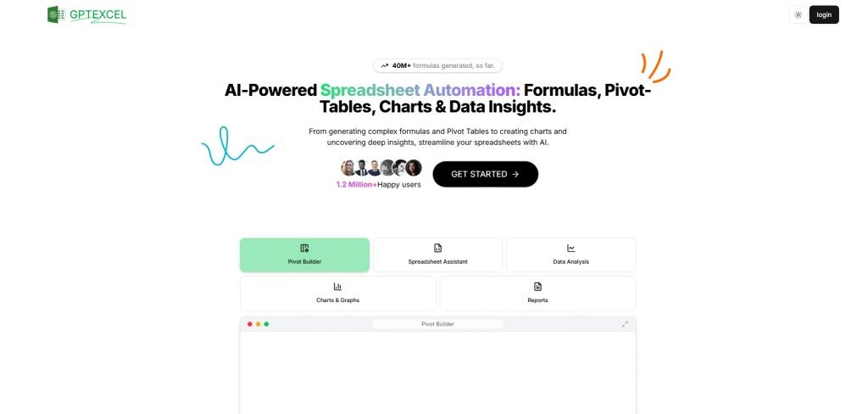Toggle the light/dark theme sun button
The width and height of the screenshot is (868, 414).
(x=798, y=14)
